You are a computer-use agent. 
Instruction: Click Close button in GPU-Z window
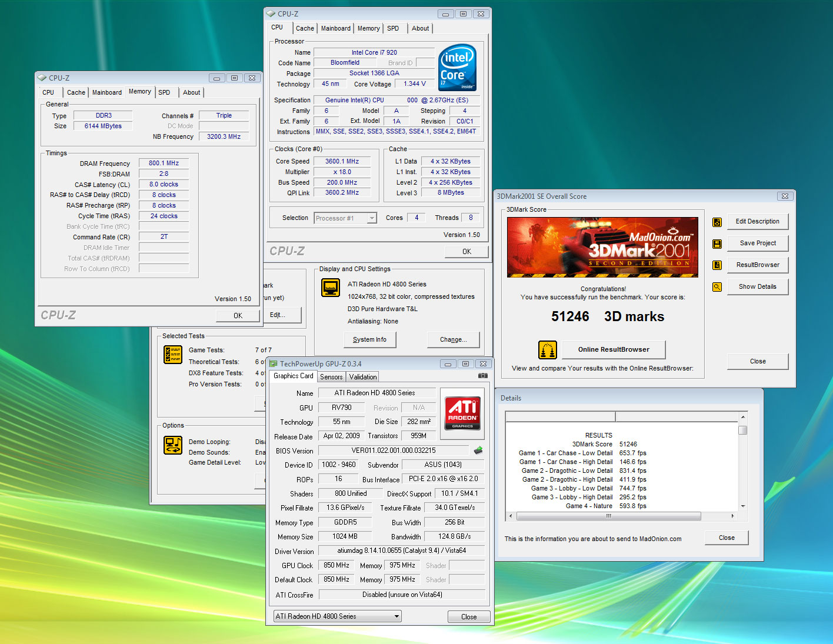coord(469,617)
